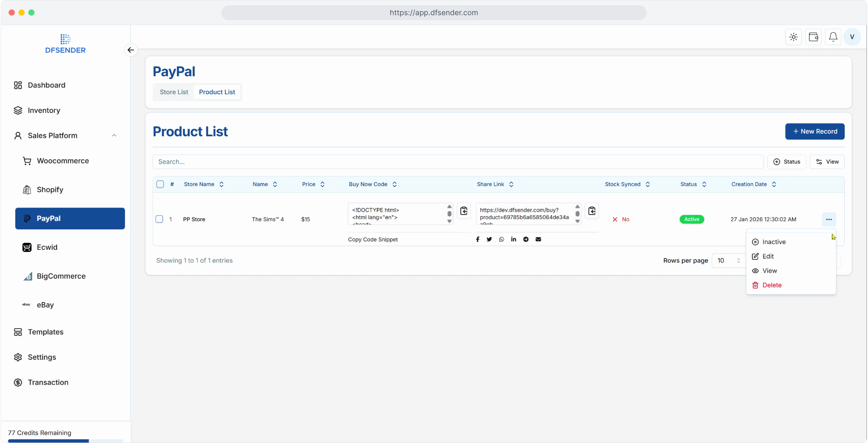This screenshot has height=443, width=868.
Task: Collapse sidebar with back arrow
Action: click(131, 50)
